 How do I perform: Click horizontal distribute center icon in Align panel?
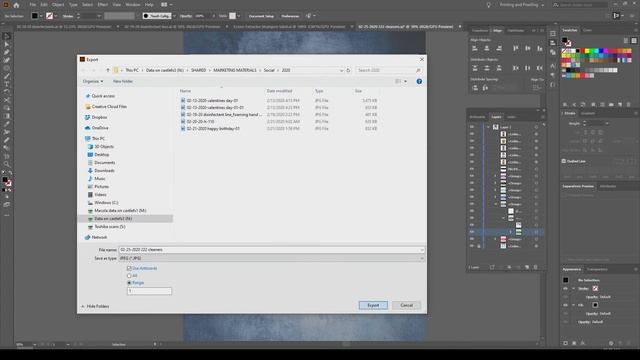(x=527, y=68)
